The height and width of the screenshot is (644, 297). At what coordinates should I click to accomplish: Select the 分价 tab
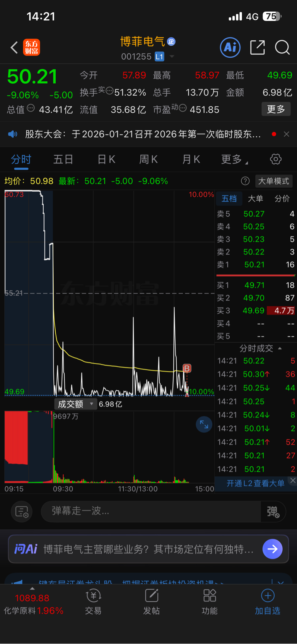[x=282, y=199]
